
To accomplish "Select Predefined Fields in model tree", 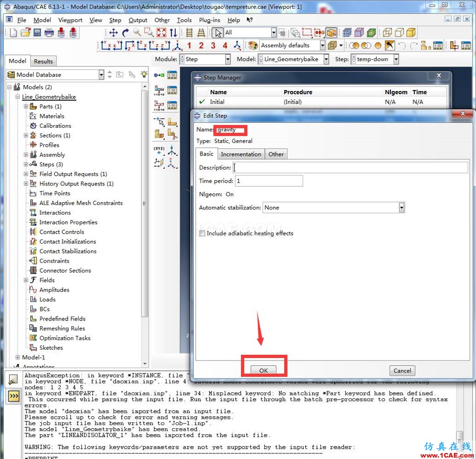I will click(62, 319).
